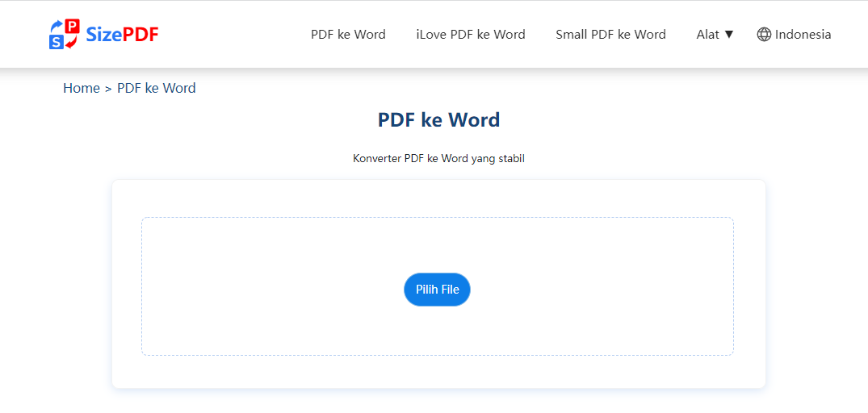Viewport: 868px width, 413px height.
Task: Open the iLove PDF ke Word link
Action: click(x=471, y=34)
